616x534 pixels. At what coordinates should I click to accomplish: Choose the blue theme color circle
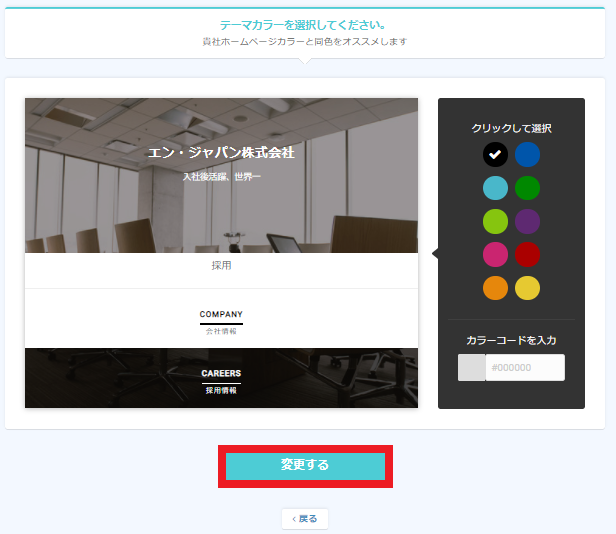point(527,154)
